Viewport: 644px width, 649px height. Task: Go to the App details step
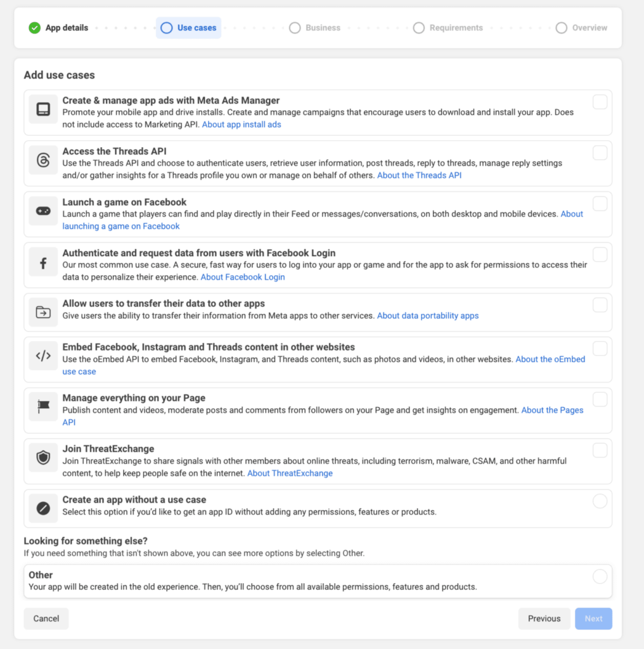58,28
